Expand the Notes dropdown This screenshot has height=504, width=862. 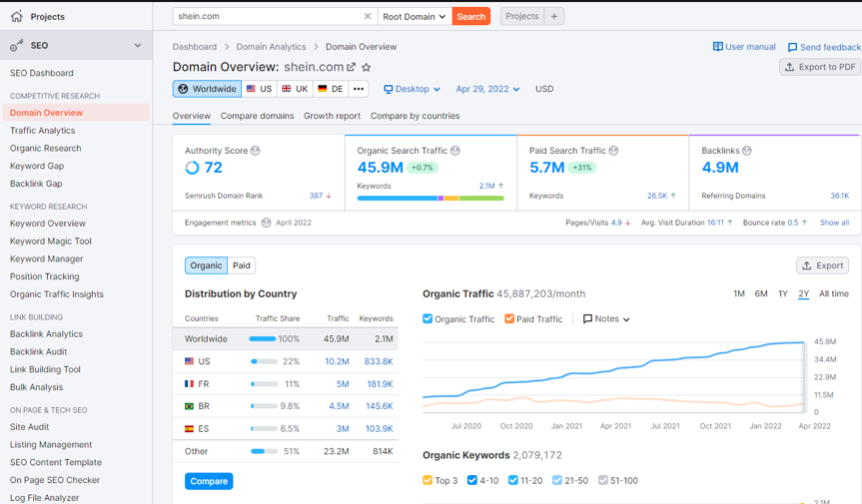(606, 319)
